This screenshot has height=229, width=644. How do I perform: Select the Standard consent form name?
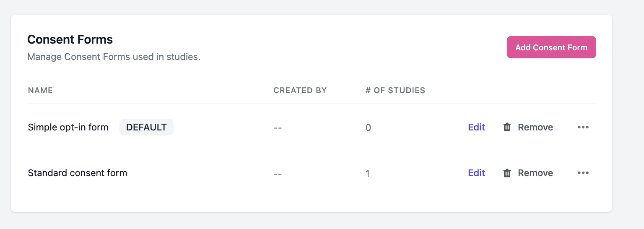tap(77, 173)
